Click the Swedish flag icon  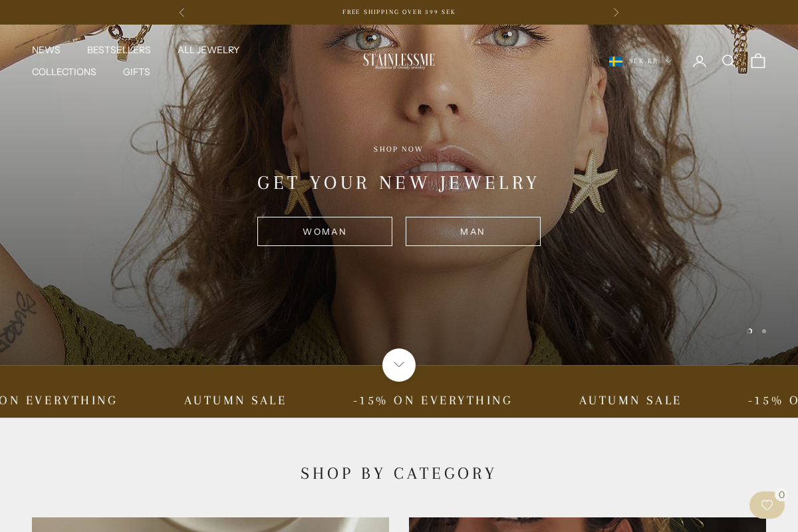(616, 61)
